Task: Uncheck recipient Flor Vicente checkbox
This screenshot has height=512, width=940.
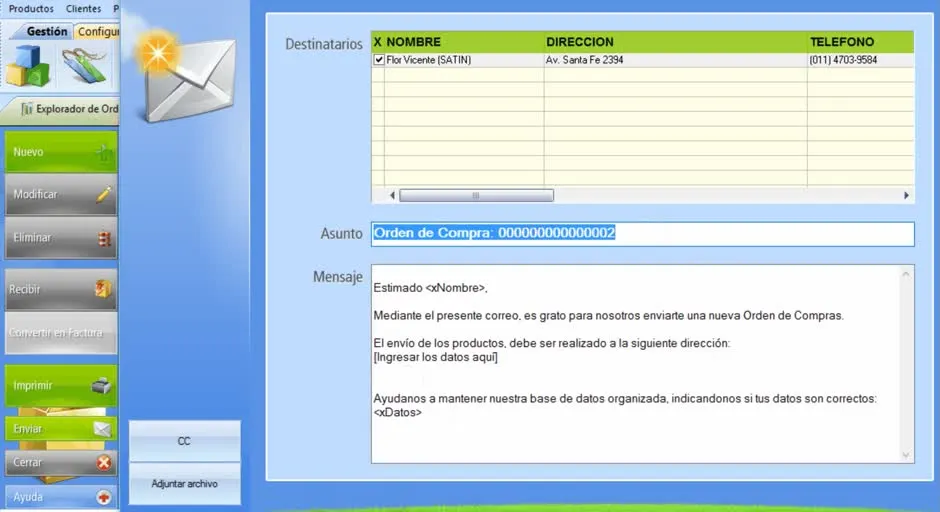Action: tap(378, 60)
